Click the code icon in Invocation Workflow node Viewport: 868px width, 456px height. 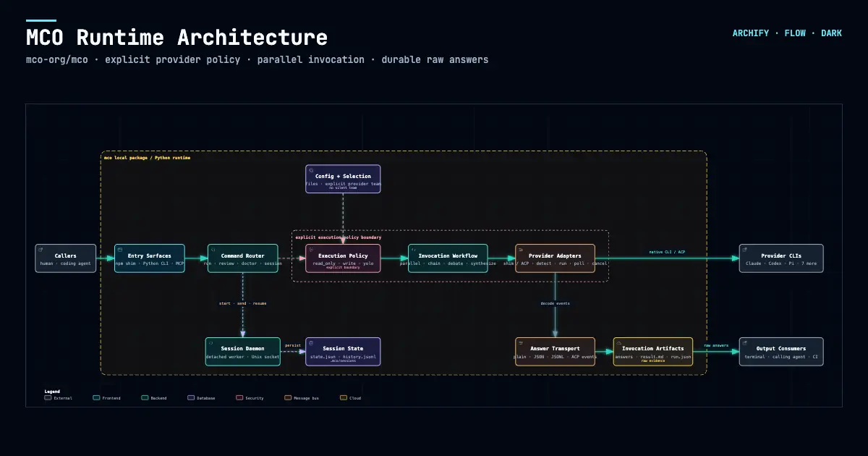click(413, 249)
